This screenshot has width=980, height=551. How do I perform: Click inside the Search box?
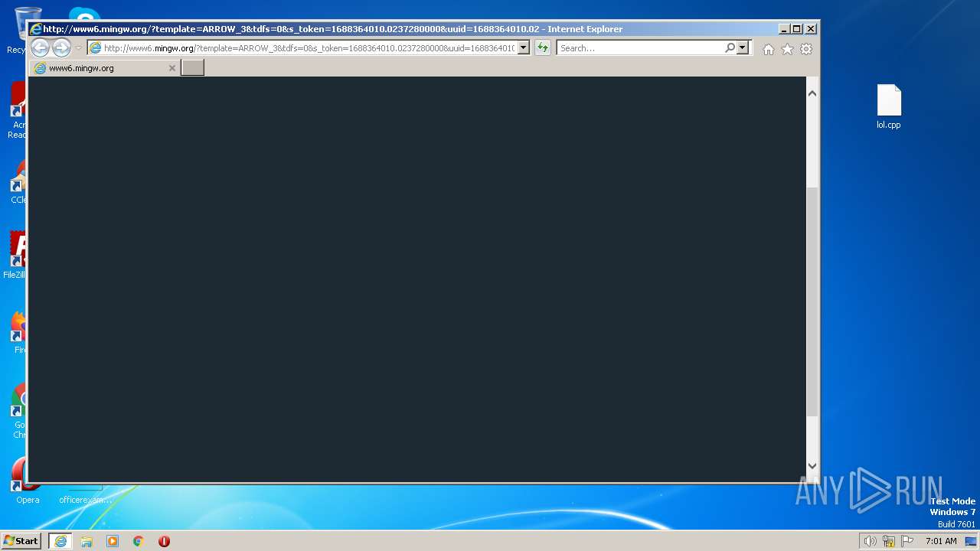pos(640,48)
